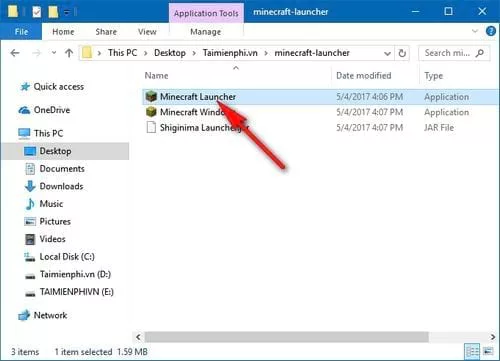The width and height of the screenshot is (500, 361).
Task: Open the Documents folder in the sidebar
Action: (62, 169)
